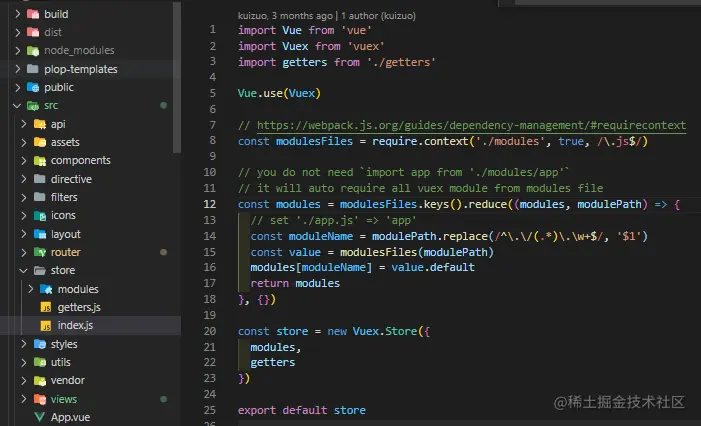Click the router folder icon
The width and height of the screenshot is (701, 426).
coord(40,252)
